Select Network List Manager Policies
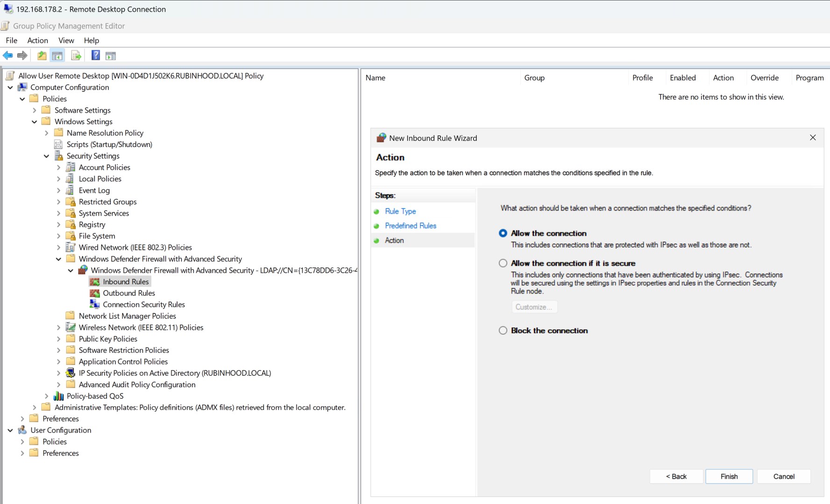Viewport: 830px width, 504px height. point(127,316)
